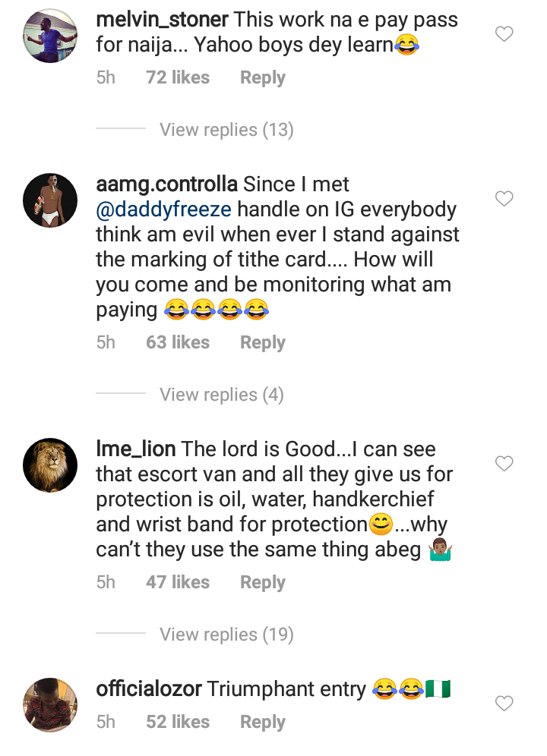Screen dimensions: 547x756
Task: Tap lme_lion's lion profile photo
Action: coord(50,465)
